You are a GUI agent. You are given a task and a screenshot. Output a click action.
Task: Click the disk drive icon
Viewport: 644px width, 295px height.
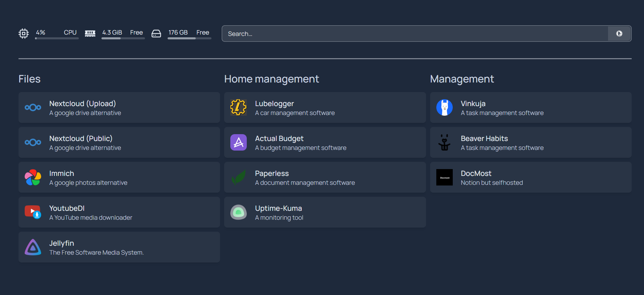(156, 34)
